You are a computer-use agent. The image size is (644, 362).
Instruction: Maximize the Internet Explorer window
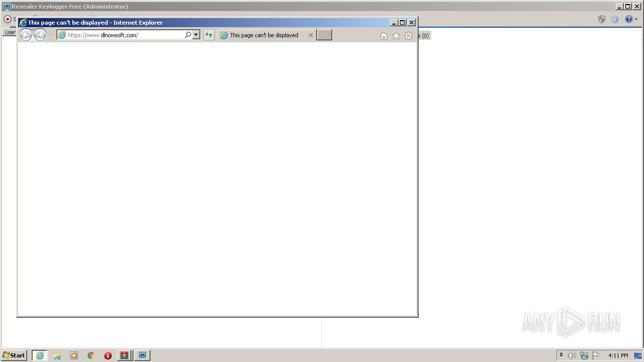pyautogui.click(x=403, y=23)
